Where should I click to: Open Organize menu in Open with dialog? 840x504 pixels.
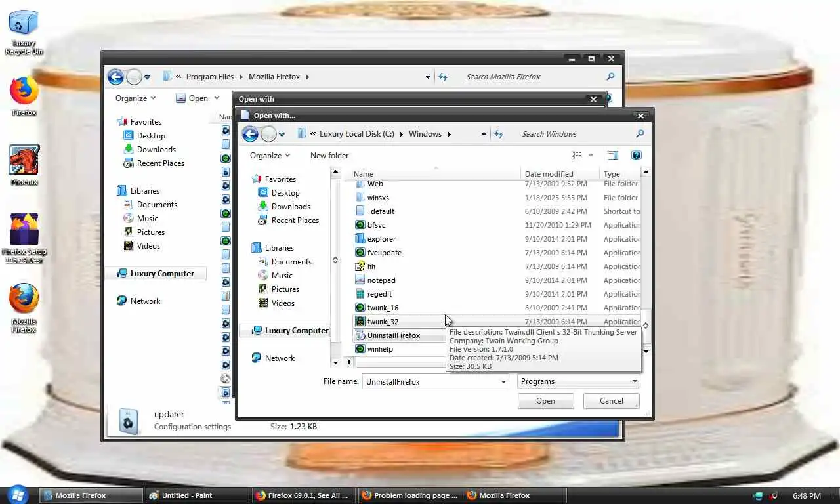[x=270, y=156]
